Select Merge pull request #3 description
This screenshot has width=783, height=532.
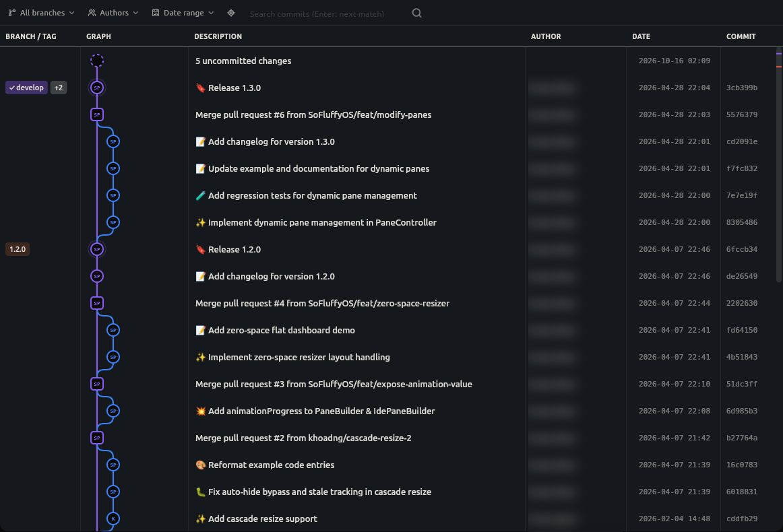(334, 385)
